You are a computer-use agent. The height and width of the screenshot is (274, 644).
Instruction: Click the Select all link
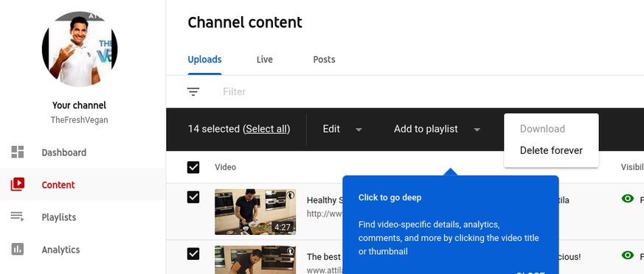point(266,129)
